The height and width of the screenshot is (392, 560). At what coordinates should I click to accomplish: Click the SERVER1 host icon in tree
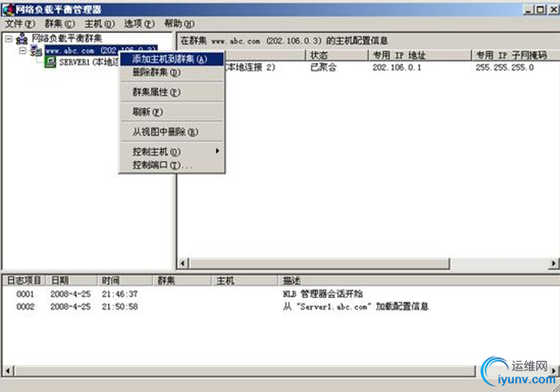pos(50,62)
